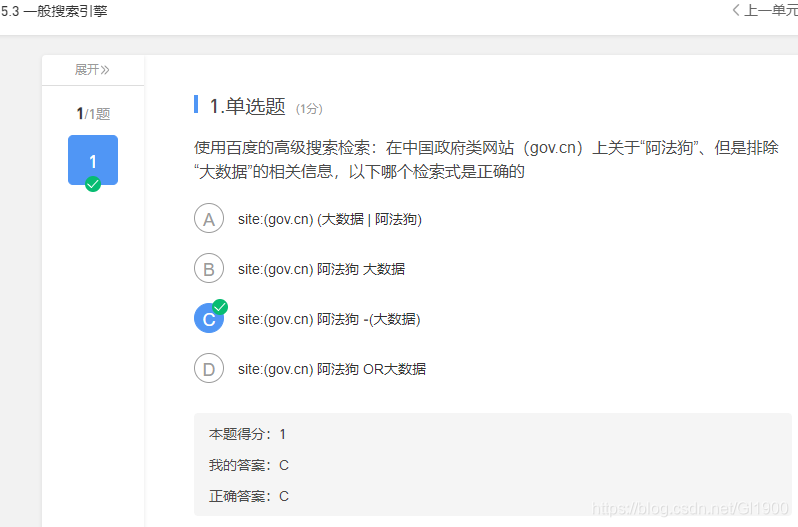798x527 pixels.
Task: Click answer text with (大数据 | 阿法狗)
Action: [330, 219]
